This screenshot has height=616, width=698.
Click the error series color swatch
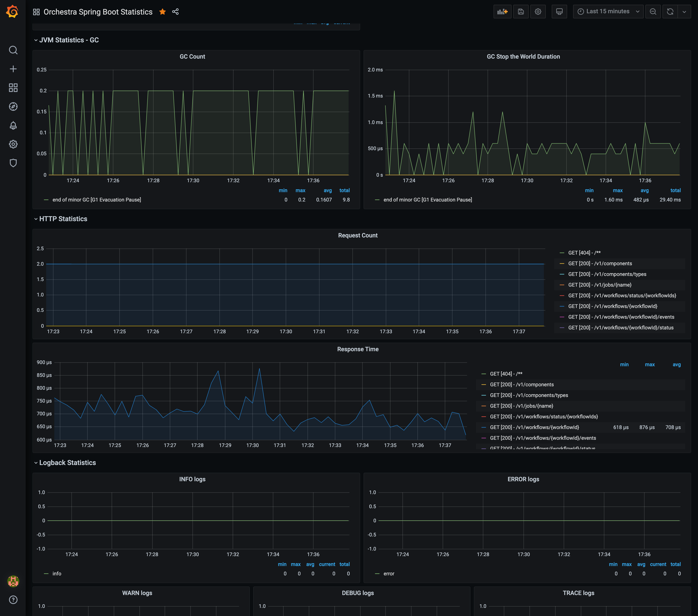point(377,574)
